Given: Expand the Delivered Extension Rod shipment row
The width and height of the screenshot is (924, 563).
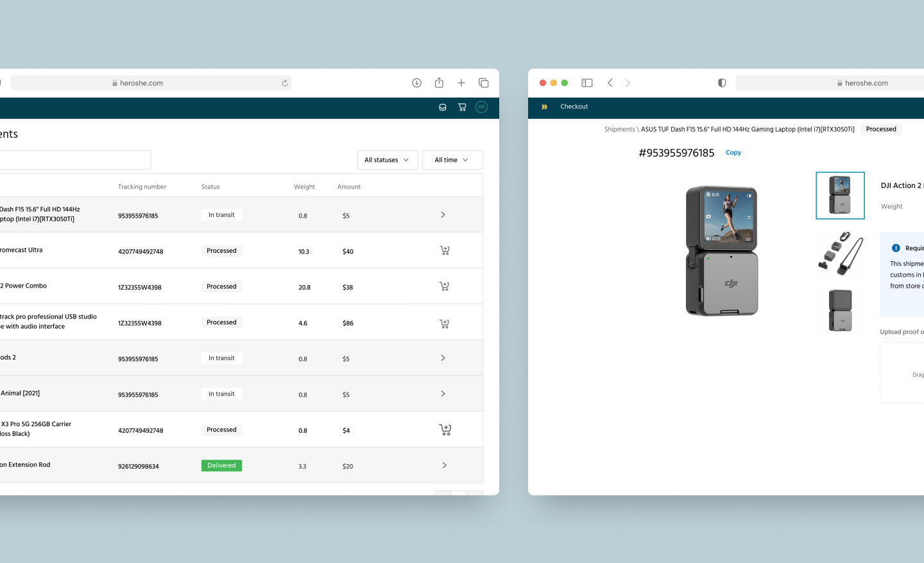Looking at the screenshot, I should [x=444, y=465].
